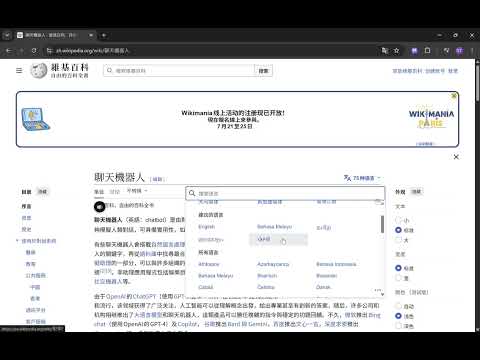Click the Bosanski language link
Screen dimensions: 480x360
click(x=326, y=276)
